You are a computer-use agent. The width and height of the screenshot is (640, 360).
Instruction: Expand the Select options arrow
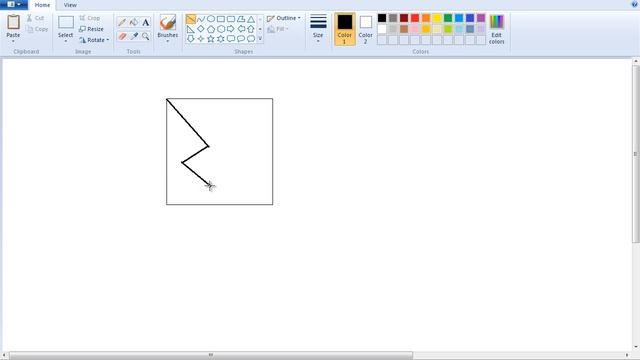click(x=65, y=41)
